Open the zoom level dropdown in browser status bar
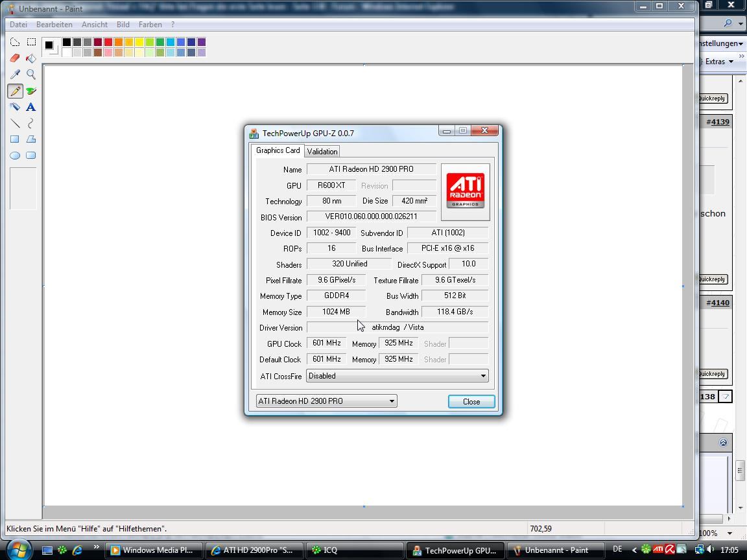 pyautogui.click(x=730, y=533)
